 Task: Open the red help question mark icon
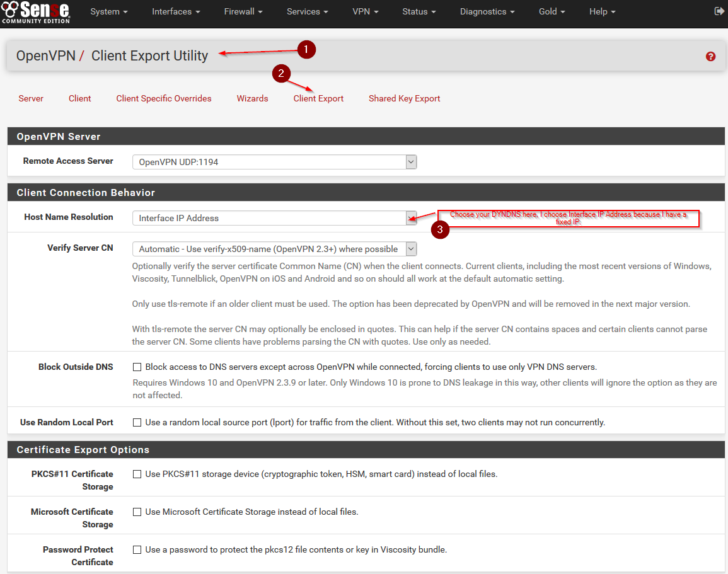pyautogui.click(x=710, y=57)
